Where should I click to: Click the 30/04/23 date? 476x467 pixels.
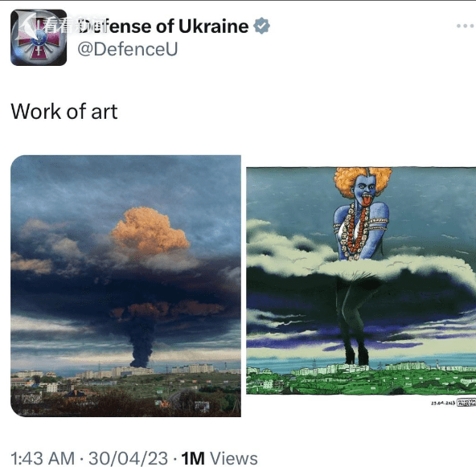128,457
